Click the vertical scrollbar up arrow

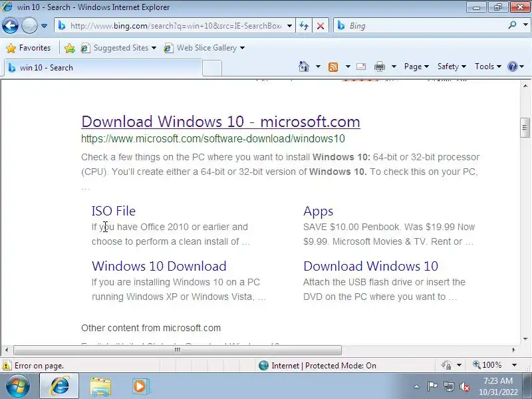click(525, 86)
